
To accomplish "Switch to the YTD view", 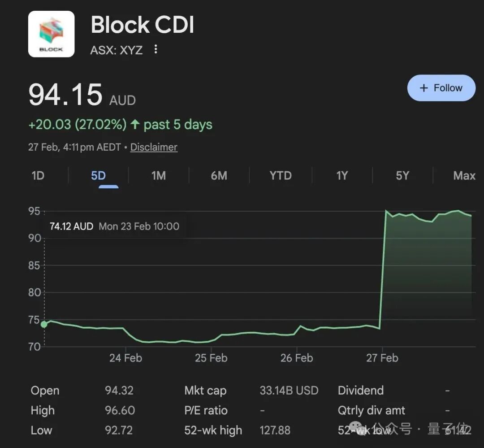I will 280,176.
